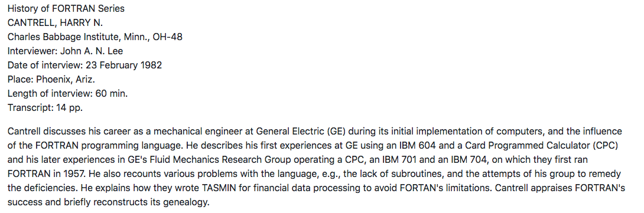This screenshot has width=644, height=213.
Task: Click 'General Electric (GE)' in the summary
Action: coord(299,132)
